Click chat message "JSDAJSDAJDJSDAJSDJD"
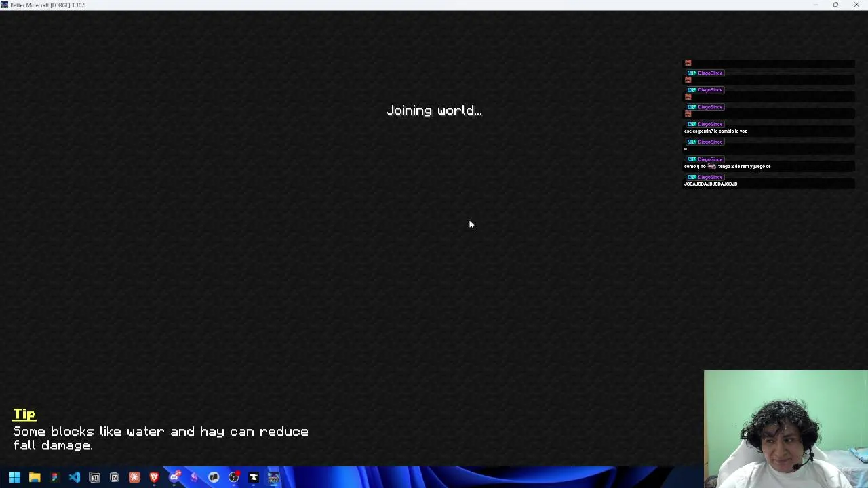 coord(711,184)
